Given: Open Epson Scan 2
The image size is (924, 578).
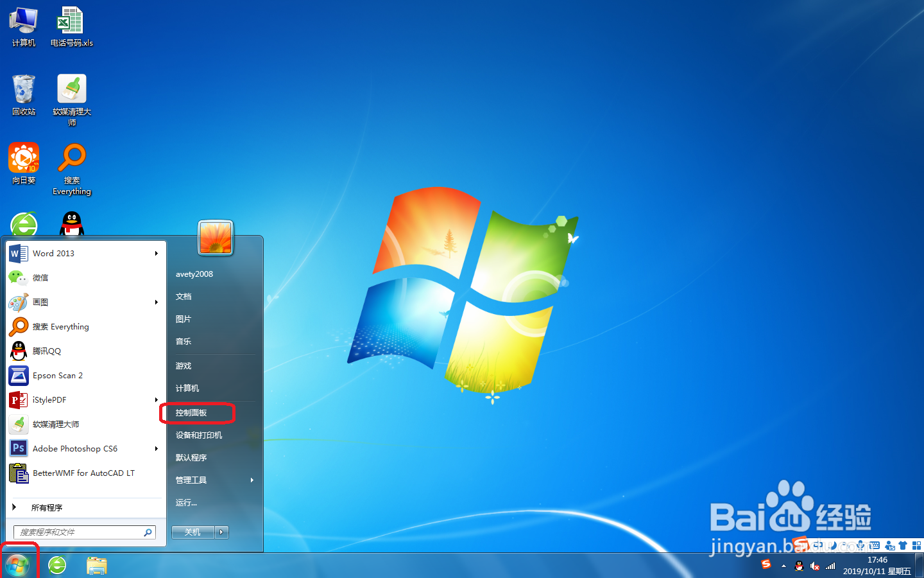Looking at the screenshot, I should click(58, 375).
